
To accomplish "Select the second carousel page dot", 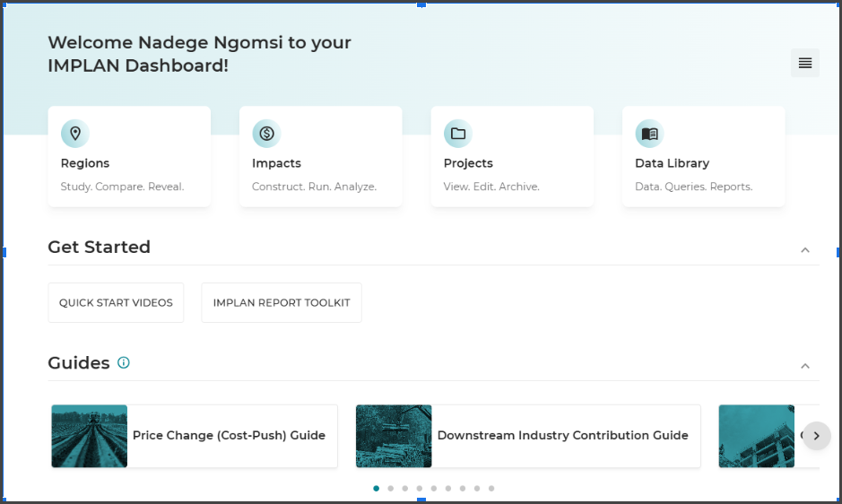I will tap(391, 489).
